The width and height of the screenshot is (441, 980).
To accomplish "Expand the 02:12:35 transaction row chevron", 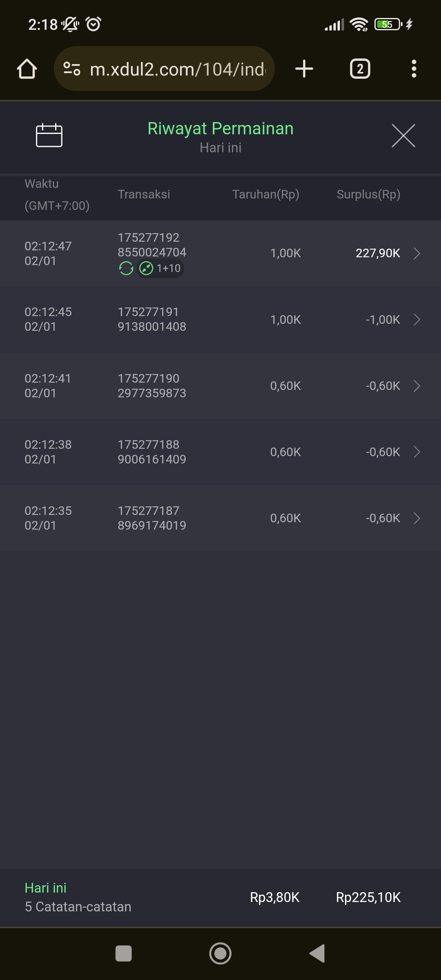I will (416, 518).
